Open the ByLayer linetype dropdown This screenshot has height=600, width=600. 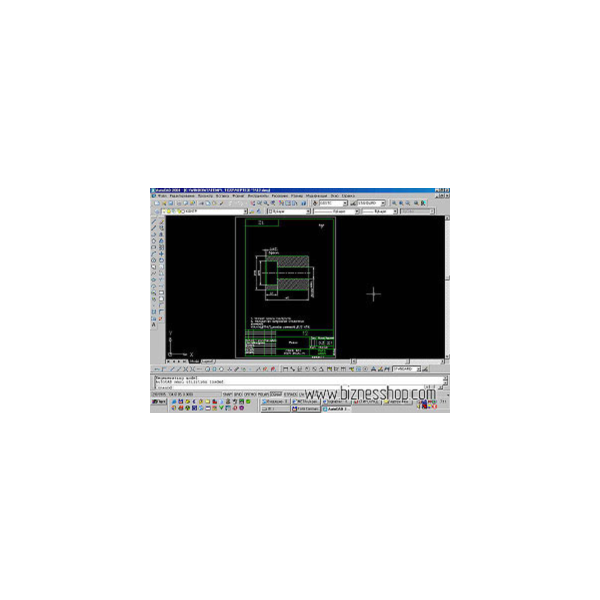[x=336, y=211]
